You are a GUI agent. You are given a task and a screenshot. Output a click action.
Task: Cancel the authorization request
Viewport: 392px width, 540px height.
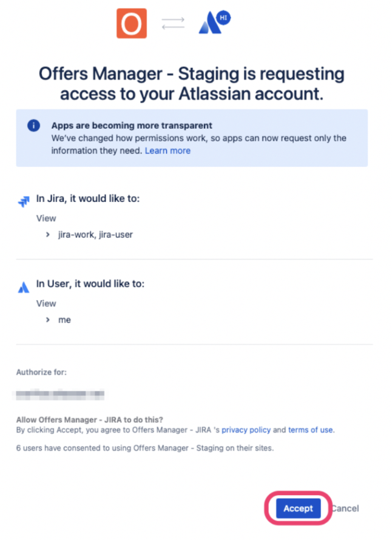point(345,508)
